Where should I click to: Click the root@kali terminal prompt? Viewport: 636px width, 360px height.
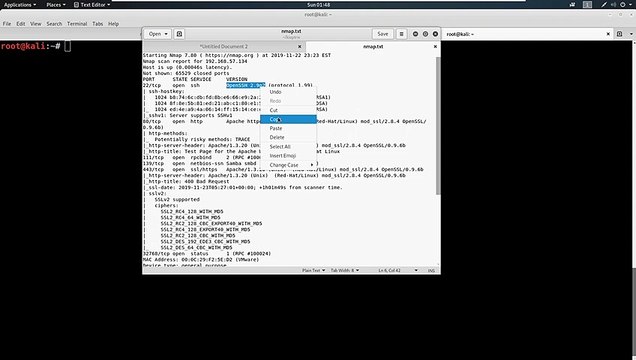pos(30,46)
